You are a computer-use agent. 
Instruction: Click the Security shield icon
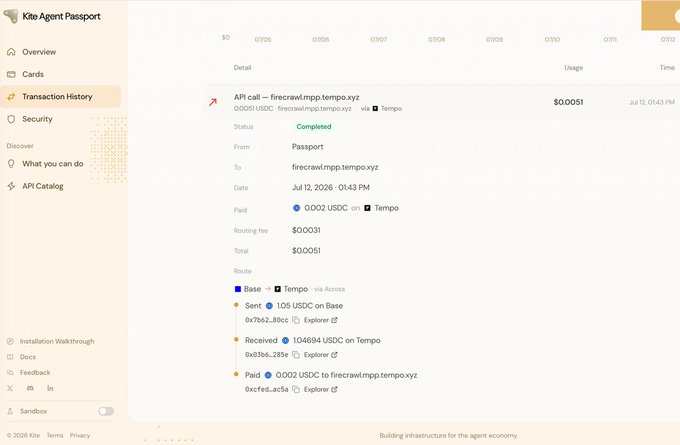point(11,119)
